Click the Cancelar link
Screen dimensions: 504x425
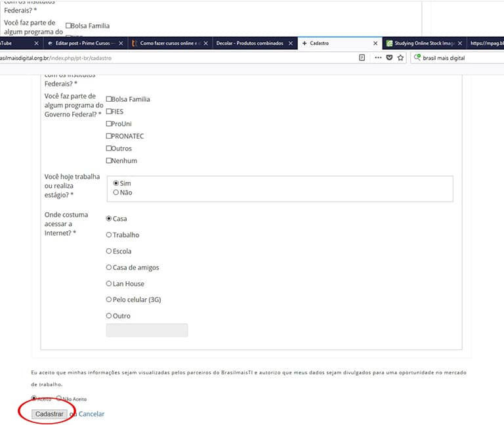coord(91,414)
